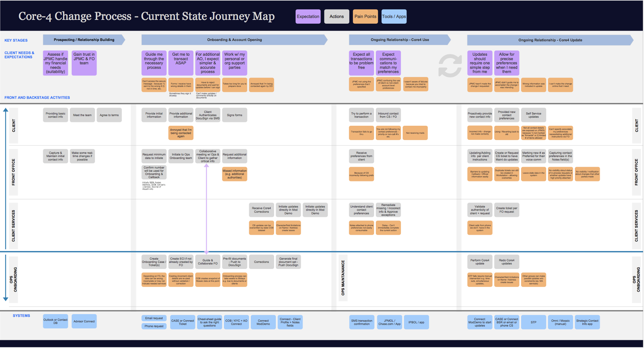Viewport: 644px width, 348px height.
Task: Select the JPMOL / Chase.com / App system item
Action: point(389,322)
